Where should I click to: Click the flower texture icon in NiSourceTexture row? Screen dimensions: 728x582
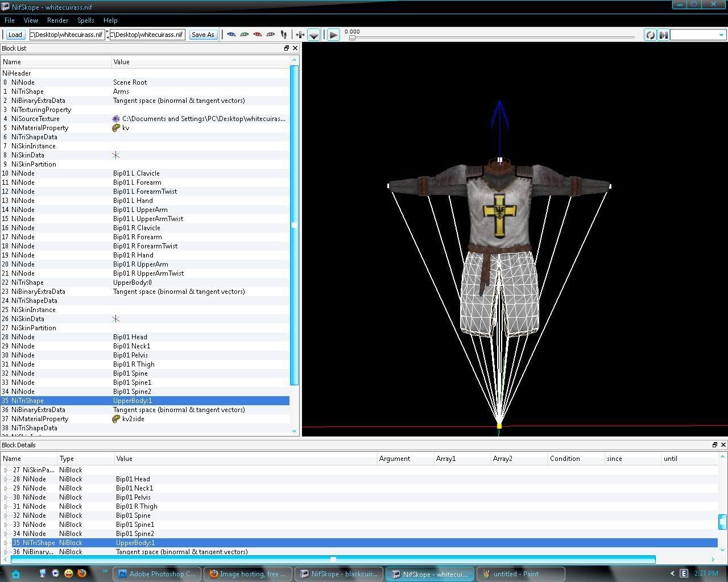click(116, 119)
